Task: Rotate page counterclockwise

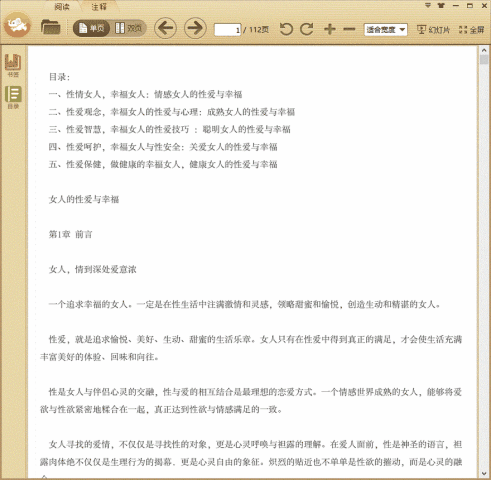Action: [x=286, y=29]
